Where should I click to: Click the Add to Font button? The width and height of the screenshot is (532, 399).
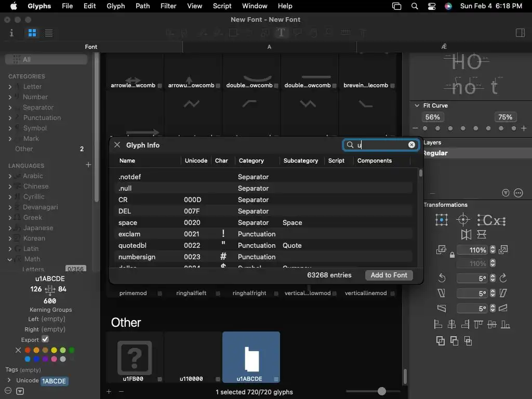pos(389,275)
